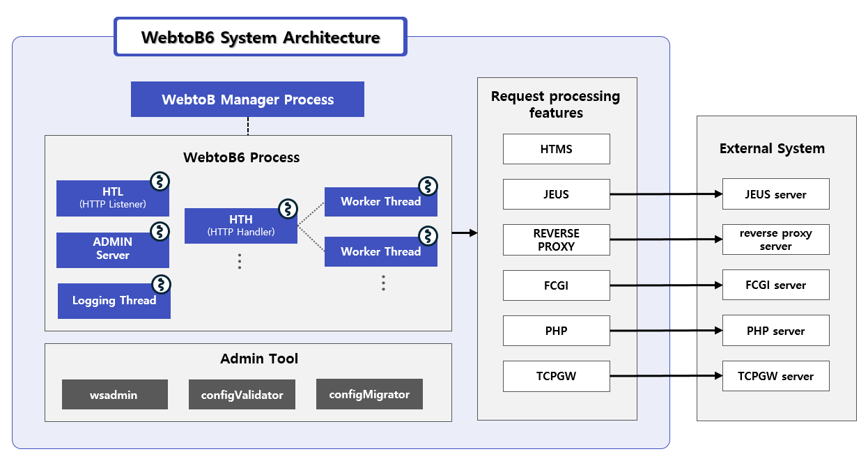This screenshot has height=463, width=868.
Task: Toggle the HTMS feature box
Action: (x=556, y=148)
